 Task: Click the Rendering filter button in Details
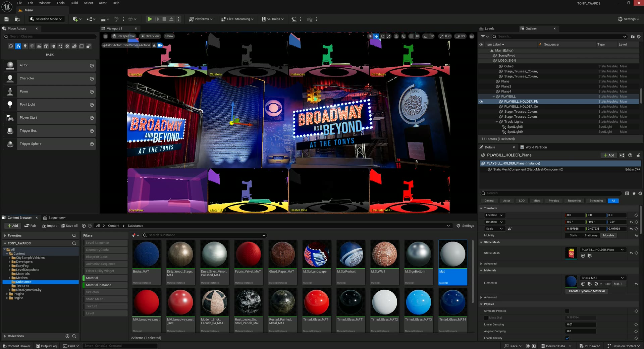[x=574, y=201]
